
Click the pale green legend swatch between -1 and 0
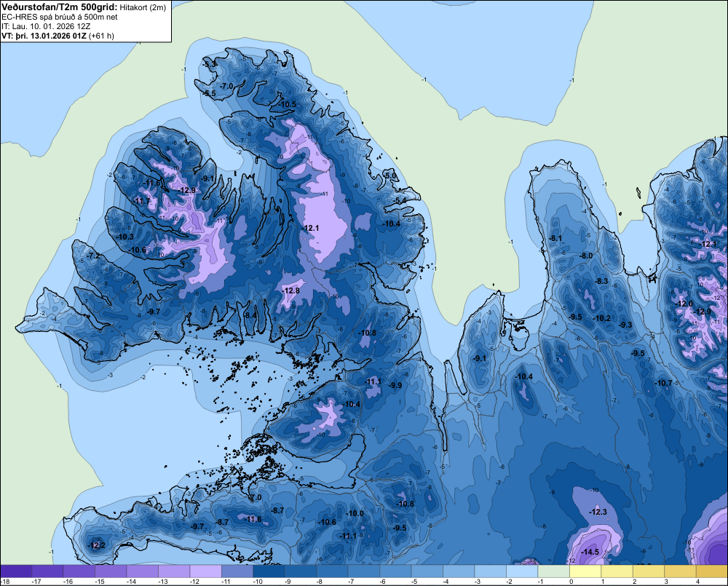[553, 571]
